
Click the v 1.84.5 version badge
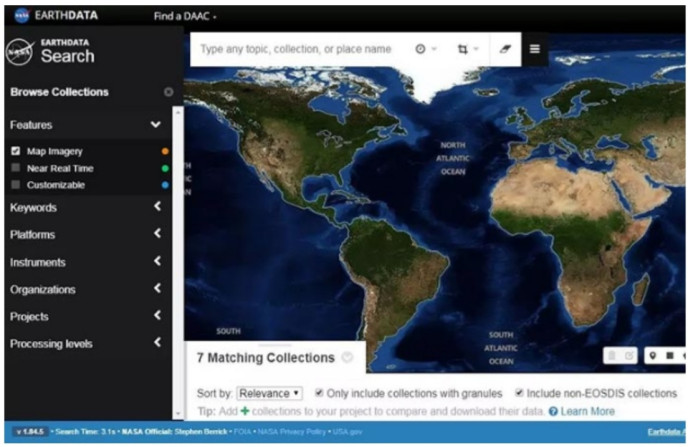pyautogui.click(x=30, y=432)
